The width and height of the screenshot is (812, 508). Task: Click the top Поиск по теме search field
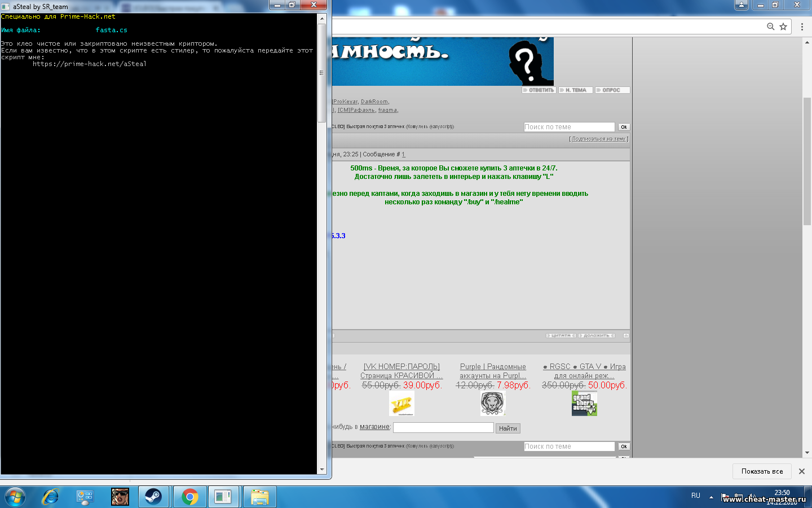[x=568, y=127]
